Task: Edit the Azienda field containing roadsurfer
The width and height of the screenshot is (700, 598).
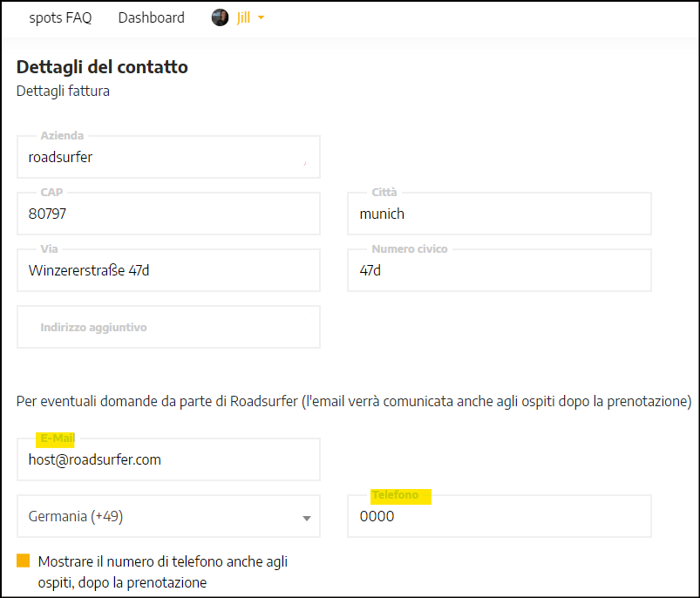Action: 168,157
